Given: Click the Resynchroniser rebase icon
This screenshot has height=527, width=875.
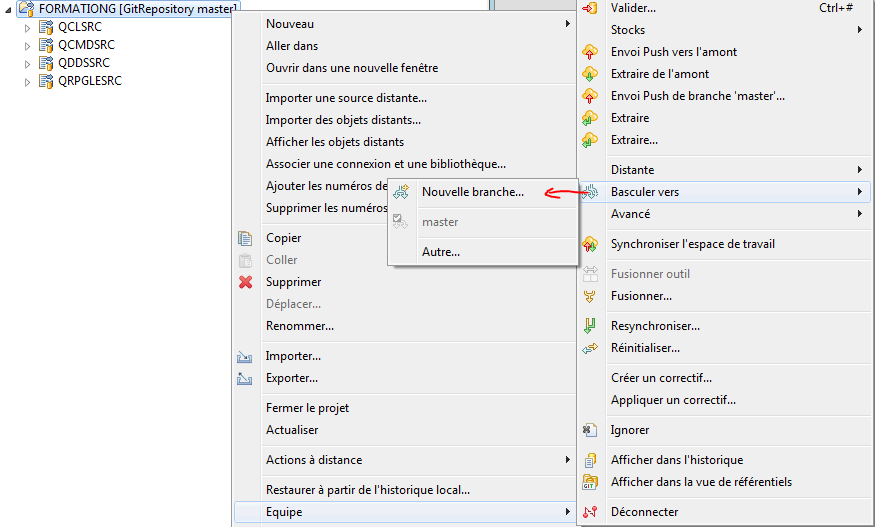Looking at the screenshot, I should point(590,325).
